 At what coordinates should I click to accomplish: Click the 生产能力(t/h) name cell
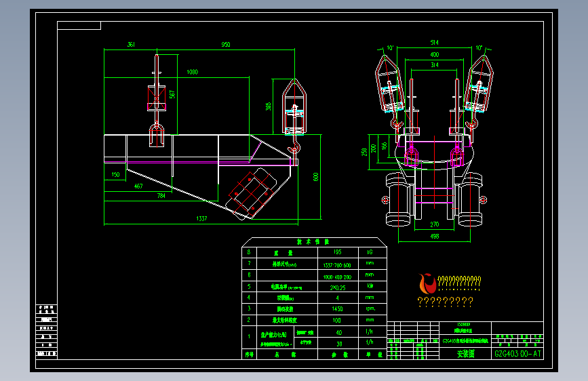pyautogui.click(x=274, y=334)
